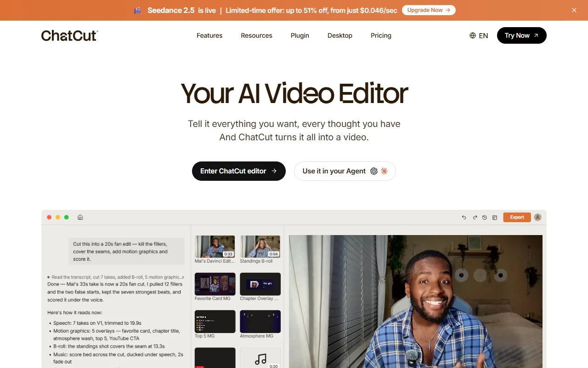Select the music note audio clip
Image resolution: width=588 pixels, height=368 pixels.
pos(260,358)
